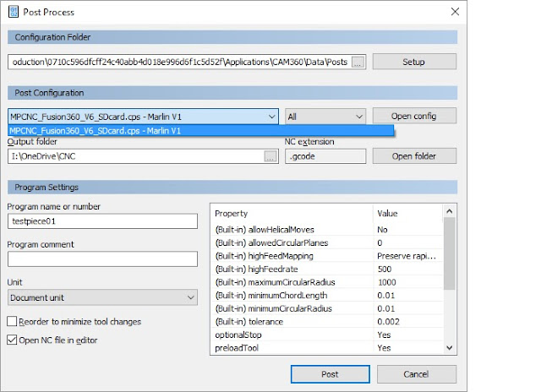
Task: Click the Program name field testpiece01
Action: (102, 221)
